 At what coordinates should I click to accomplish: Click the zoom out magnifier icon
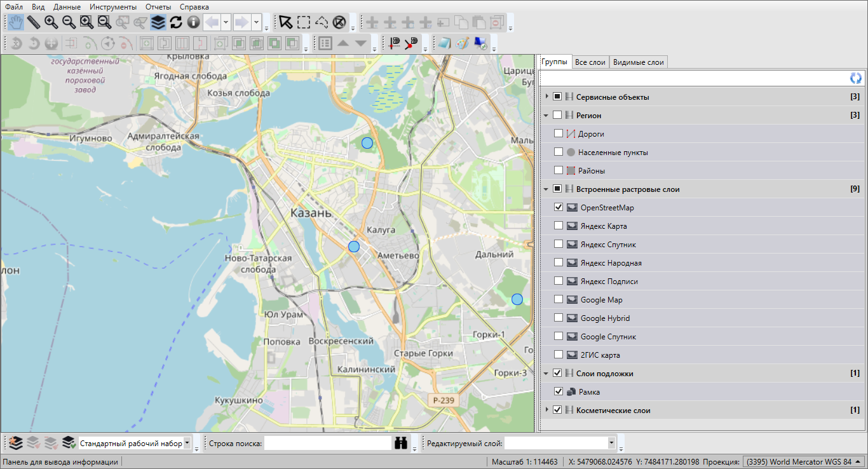coord(69,22)
